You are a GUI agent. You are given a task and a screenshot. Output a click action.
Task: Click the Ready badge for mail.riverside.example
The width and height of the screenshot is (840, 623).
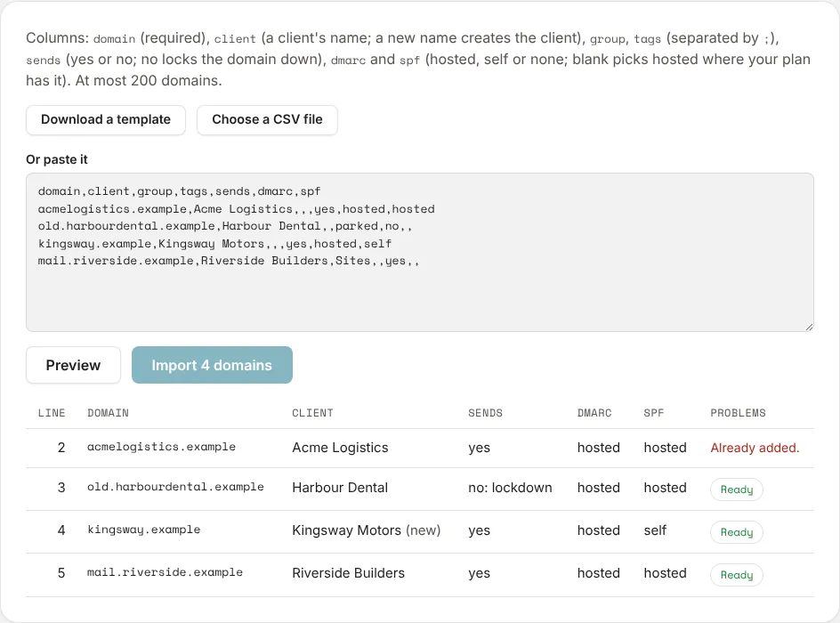737,575
